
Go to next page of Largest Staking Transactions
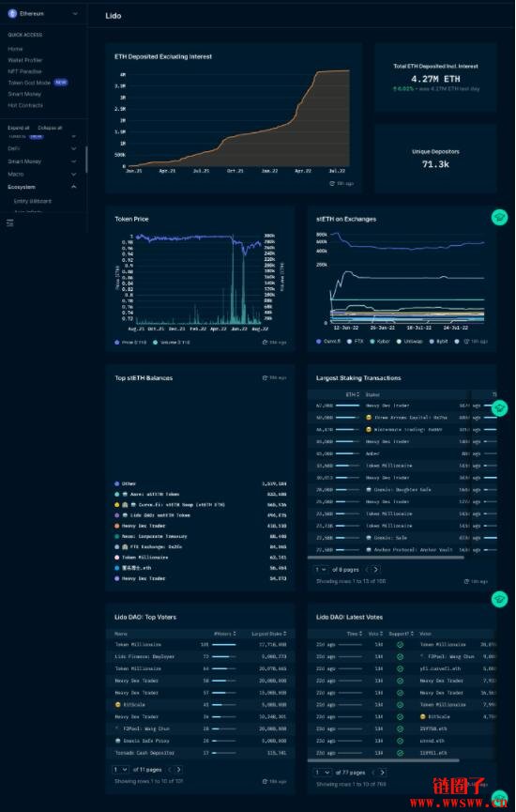pos(376,569)
